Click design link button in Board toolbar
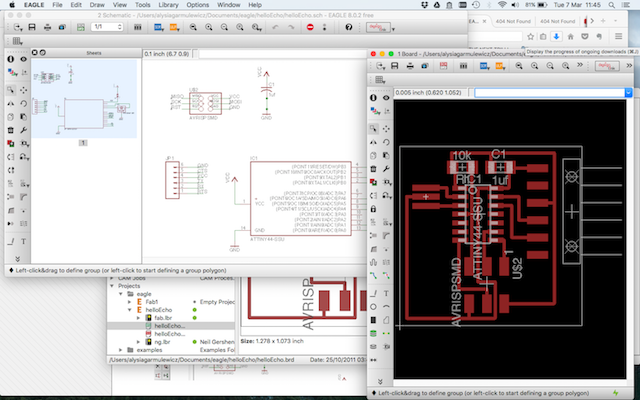This screenshot has height=400, width=640. (x=607, y=66)
